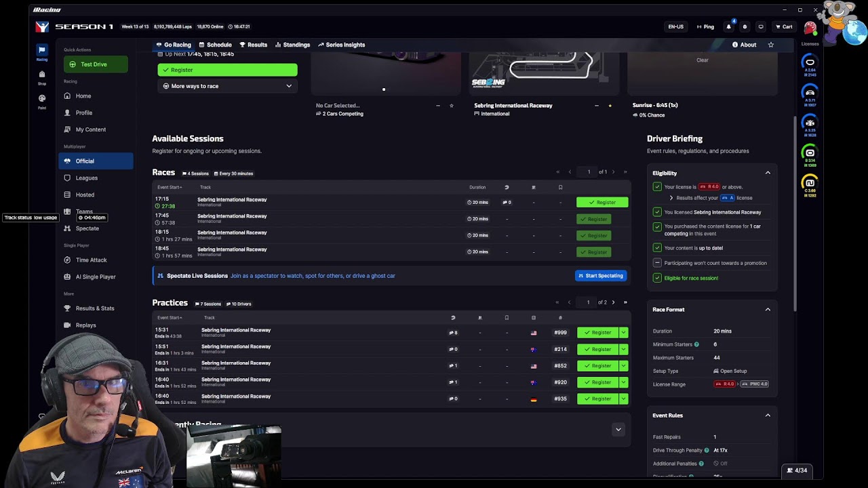Image resolution: width=868 pixels, height=488 pixels.
Task: Click Start Spectating
Action: click(x=600, y=276)
